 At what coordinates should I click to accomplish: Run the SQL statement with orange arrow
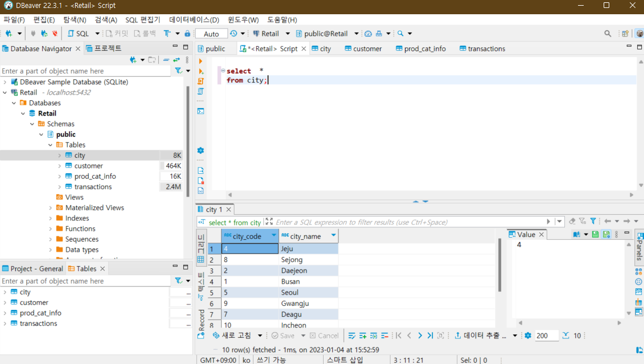coord(200,62)
